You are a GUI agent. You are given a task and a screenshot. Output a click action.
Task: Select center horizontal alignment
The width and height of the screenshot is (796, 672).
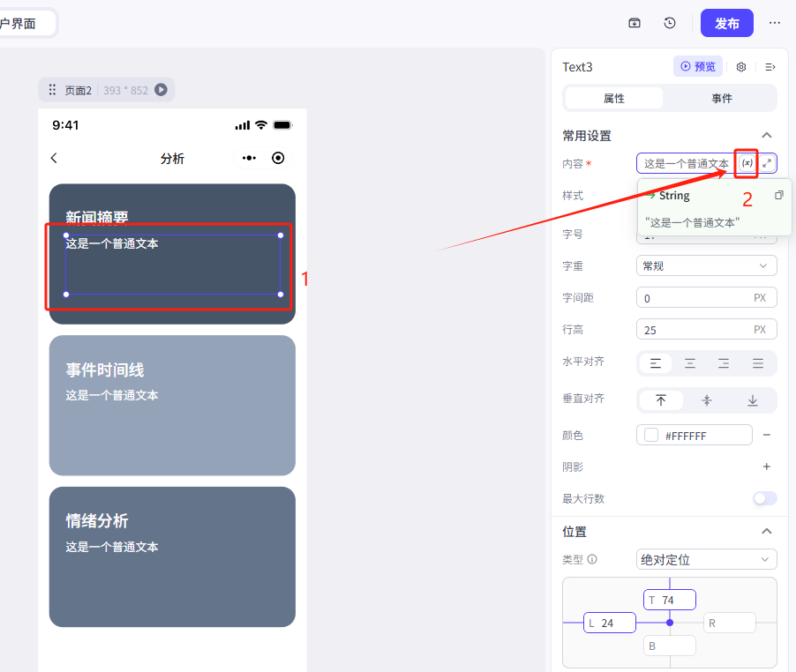pyautogui.click(x=690, y=363)
